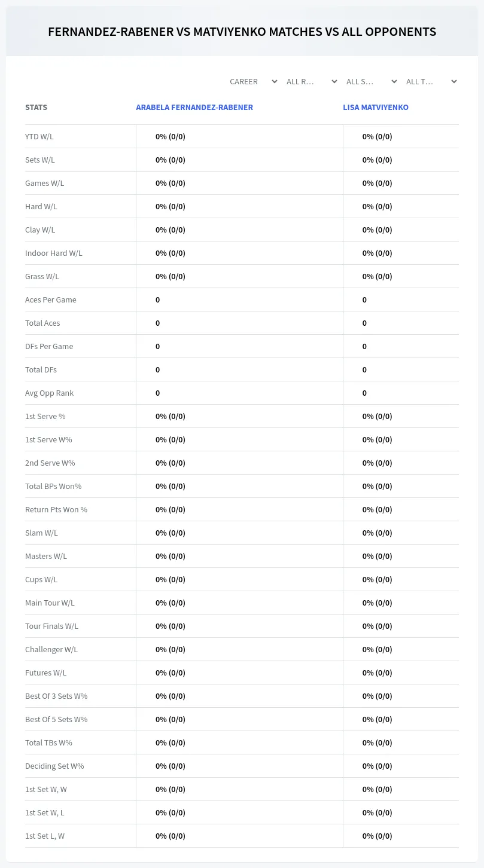Viewport: 484px width, 868px height.
Task: Open Lisa Matviyenko player link
Action: tap(376, 108)
